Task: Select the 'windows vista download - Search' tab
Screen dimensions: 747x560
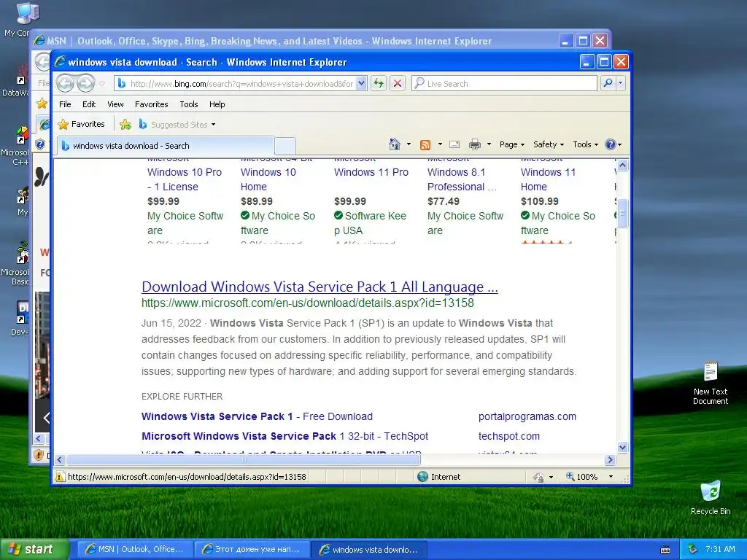Action: click(x=166, y=146)
